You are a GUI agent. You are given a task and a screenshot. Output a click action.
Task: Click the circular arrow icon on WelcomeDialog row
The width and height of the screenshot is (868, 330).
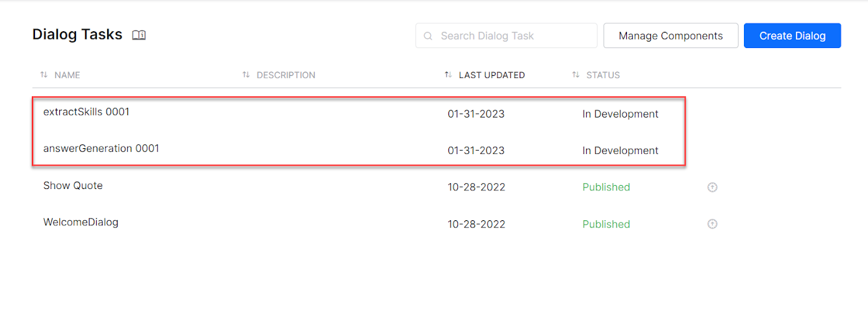point(712,224)
